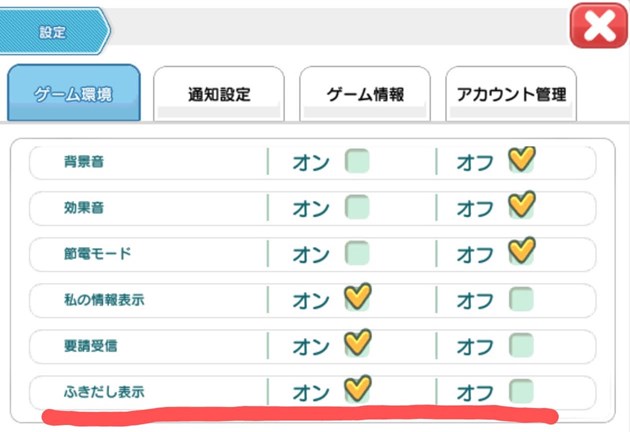The height and width of the screenshot is (432, 630).
Task: Click the 設定 title banner
Action: [x=53, y=32]
